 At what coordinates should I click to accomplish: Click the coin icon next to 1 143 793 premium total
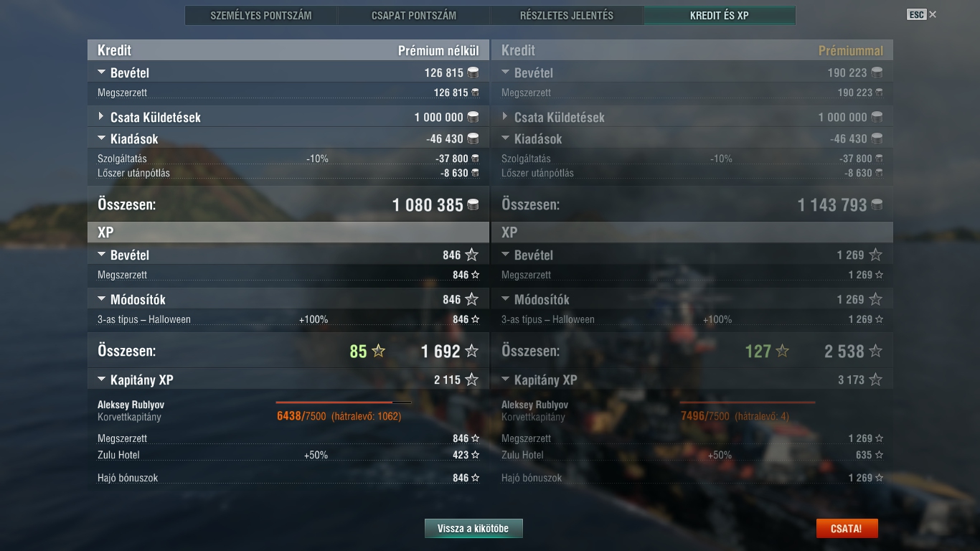coord(877,205)
